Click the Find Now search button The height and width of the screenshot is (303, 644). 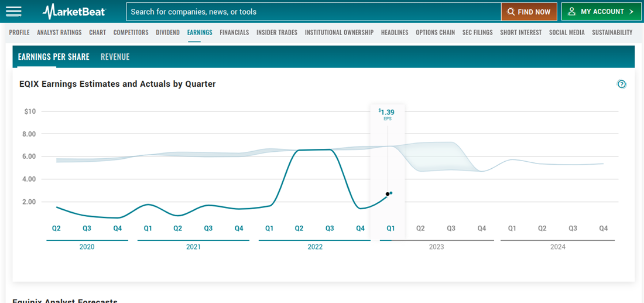529,12
